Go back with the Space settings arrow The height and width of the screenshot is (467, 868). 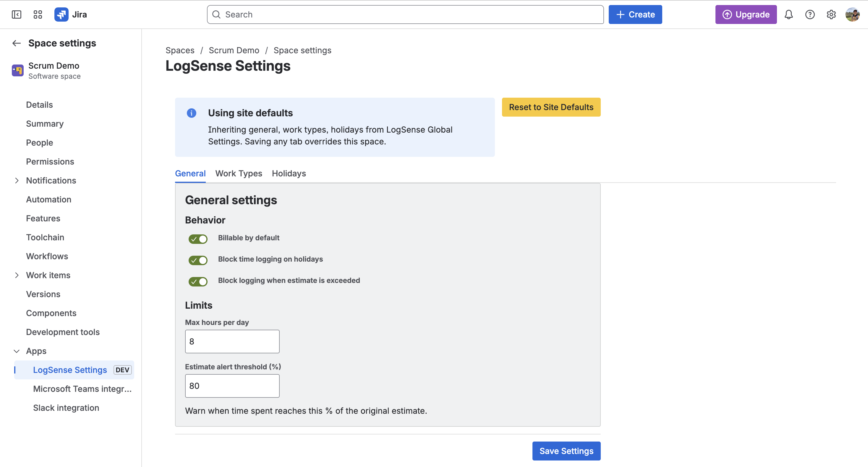click(x=17, y=43)
